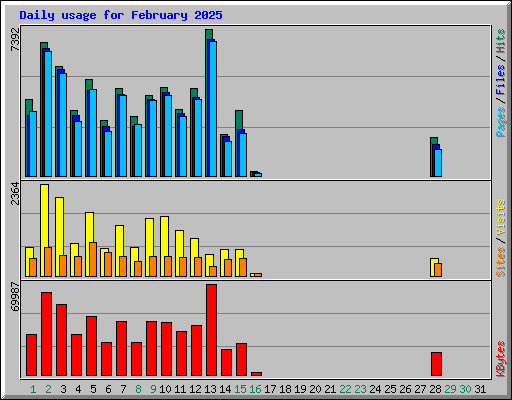Select day 3 on the date axis
Image resolution: width=512 pixels, height=400 pixels.
click(63, 389)
